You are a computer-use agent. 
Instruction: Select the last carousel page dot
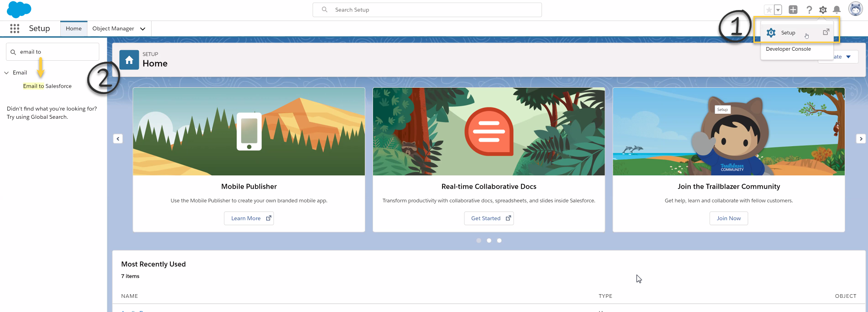(500, 241)
